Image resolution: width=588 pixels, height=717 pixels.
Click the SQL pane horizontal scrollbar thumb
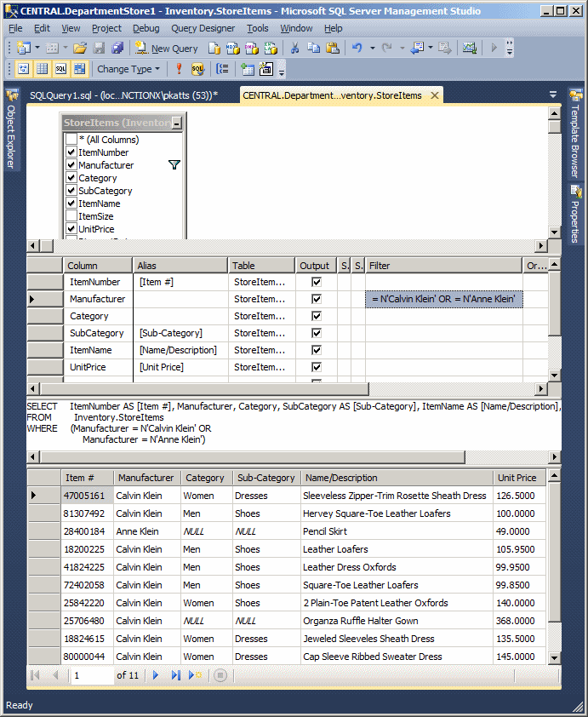point(253,456)
